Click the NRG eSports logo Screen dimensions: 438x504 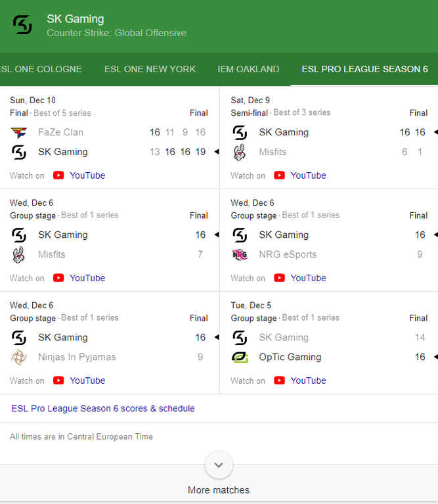click(x=240, y=254)
